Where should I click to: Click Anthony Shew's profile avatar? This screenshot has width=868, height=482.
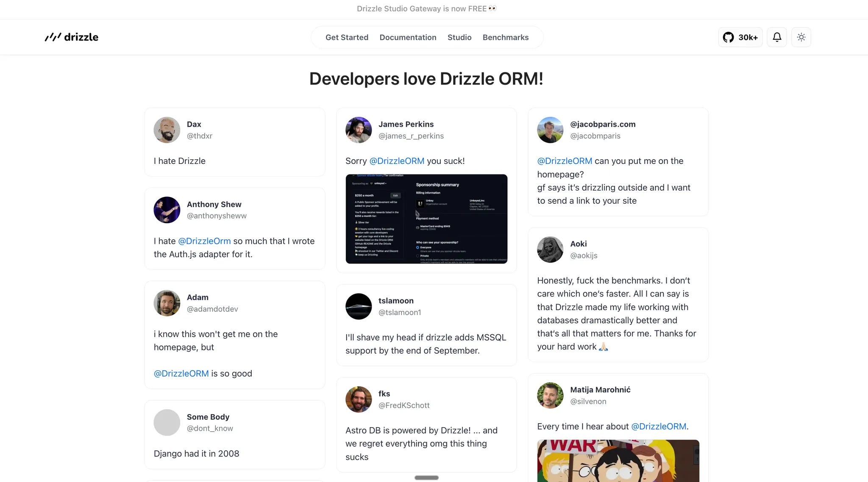pyautogui.click(x=167, y=210)
